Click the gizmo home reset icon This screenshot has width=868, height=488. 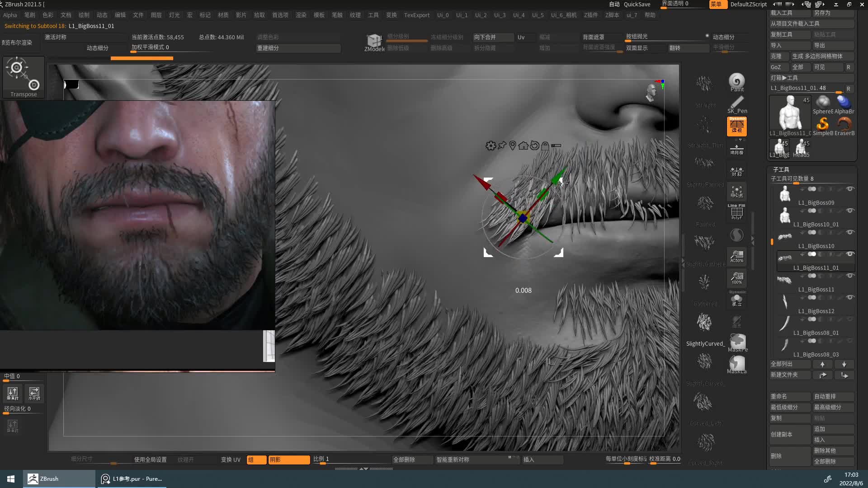[523, 145]
